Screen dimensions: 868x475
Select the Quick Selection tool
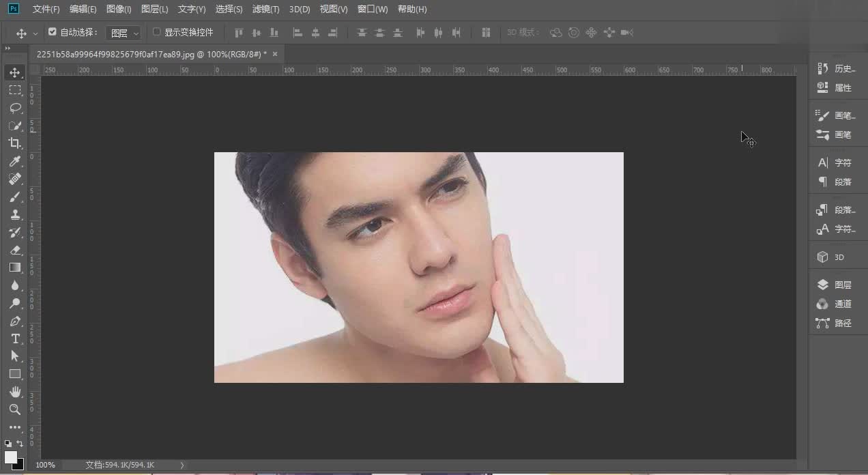[15, 126]
